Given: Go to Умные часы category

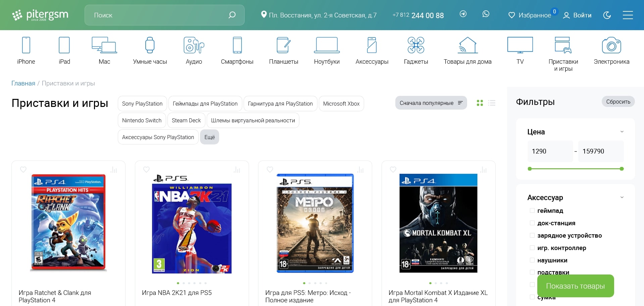Looking at the screenshot, I should pos(150,51).
